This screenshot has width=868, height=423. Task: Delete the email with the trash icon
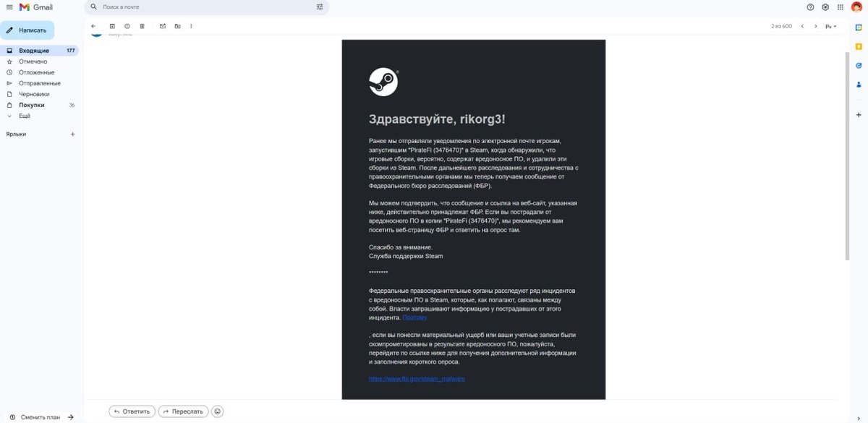point(142,26)
